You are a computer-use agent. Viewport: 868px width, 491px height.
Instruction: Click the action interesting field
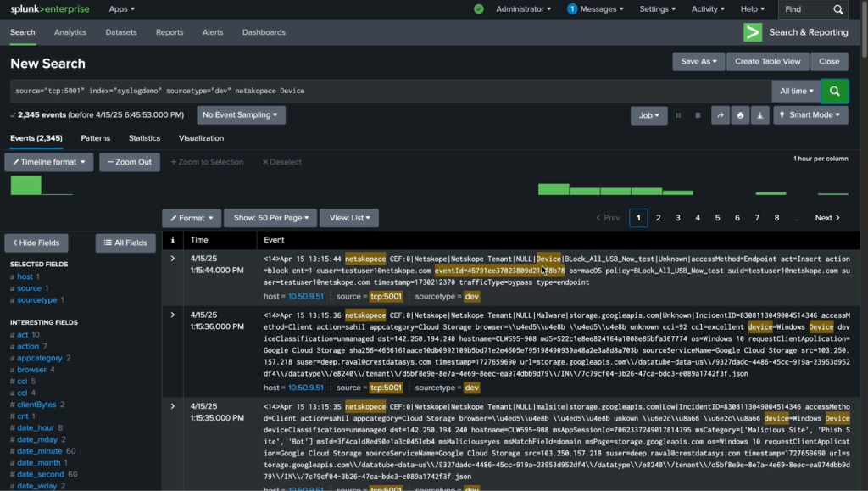tap(28, 347)
